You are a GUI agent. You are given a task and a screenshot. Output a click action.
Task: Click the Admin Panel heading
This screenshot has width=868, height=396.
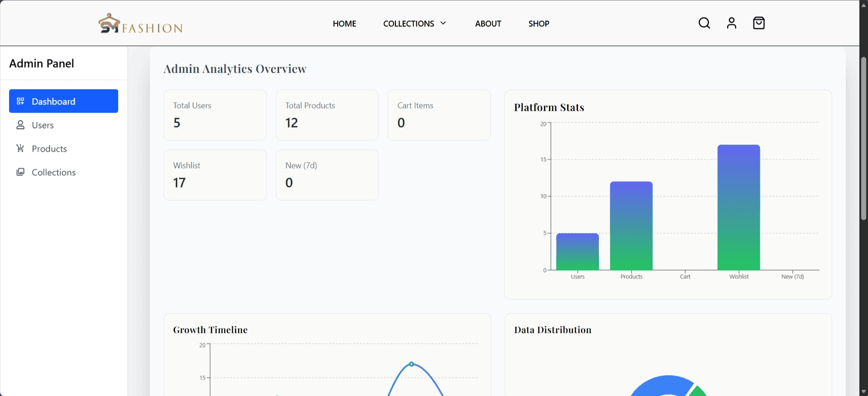tap(42, 64)
